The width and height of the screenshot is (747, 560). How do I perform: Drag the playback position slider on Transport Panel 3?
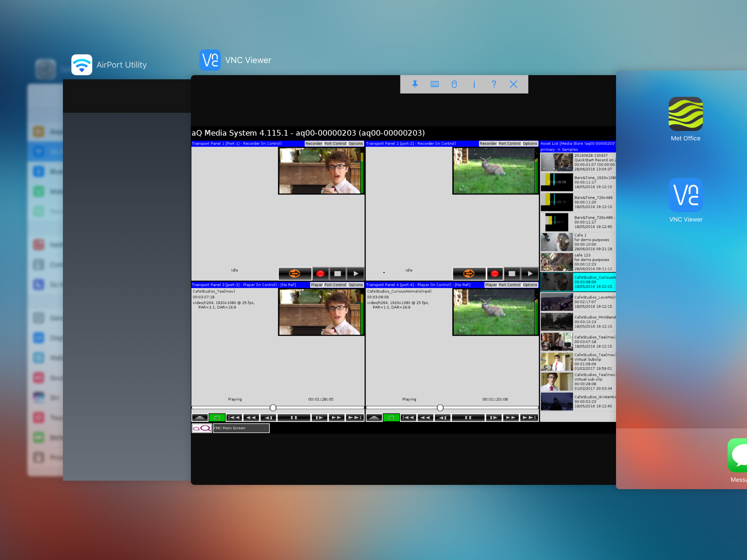(x=273, y=407)
